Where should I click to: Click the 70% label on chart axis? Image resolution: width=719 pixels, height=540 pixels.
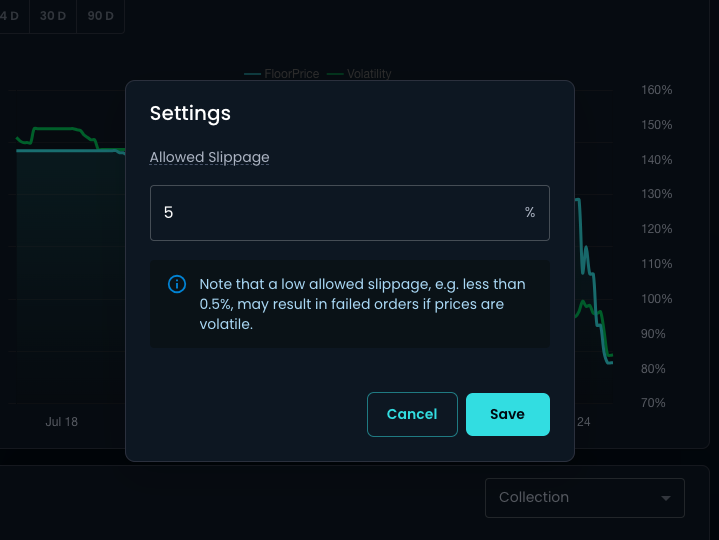(652, 403)
